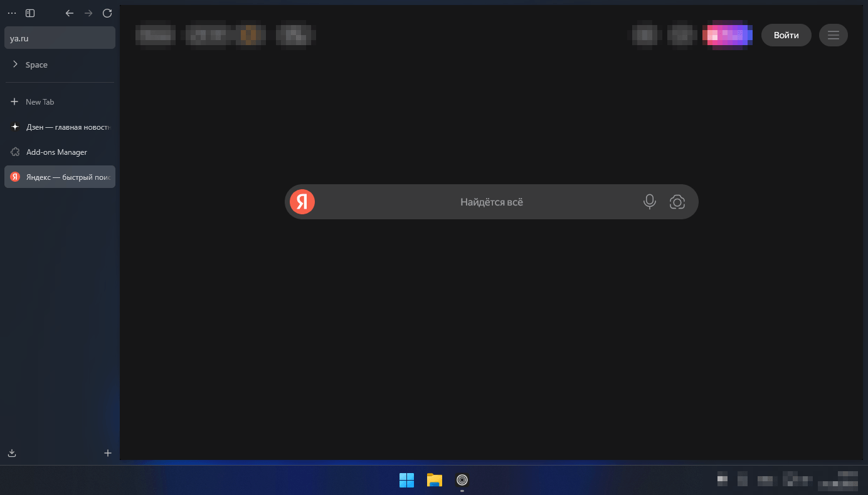Click the Add-ons Manager puzzle icon
868x495 pixels.
click(15, 152)
